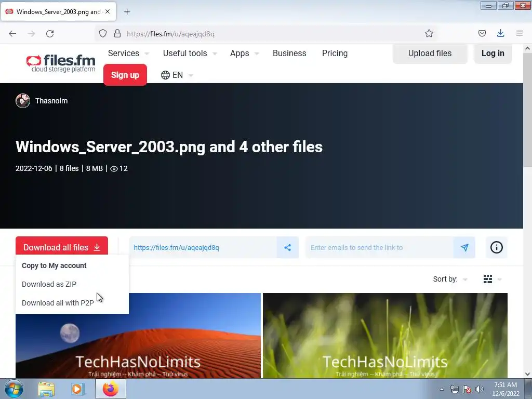Image resolution: width=532 pixels, height=399 pixels.
Task: Click the files.fm share link field
Action: click(203, 247)
